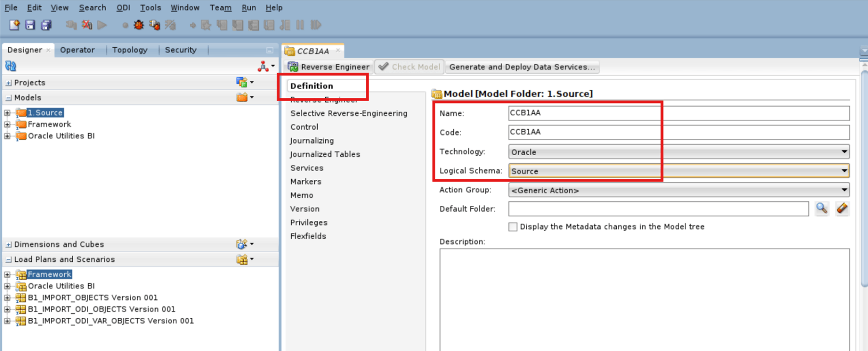Expand the Dimensions and Cubes section
Image resolution: width=868 pixels, height=351 pixels.
pyautogui.click(x=8, y=244)
